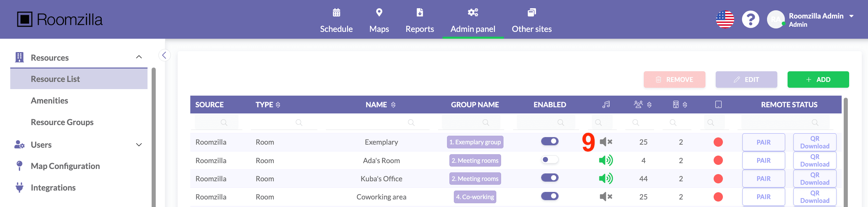Click the green speaker icon for Ada's Room
Image resolution: width=868 pixels, height=207 pixels.
[606, 160]
